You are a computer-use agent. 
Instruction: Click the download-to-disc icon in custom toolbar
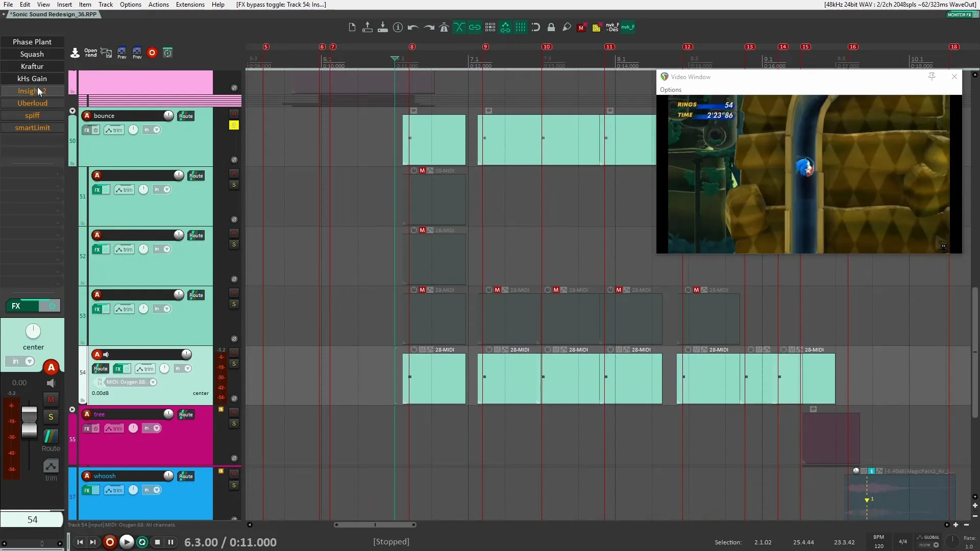[75, 53]
